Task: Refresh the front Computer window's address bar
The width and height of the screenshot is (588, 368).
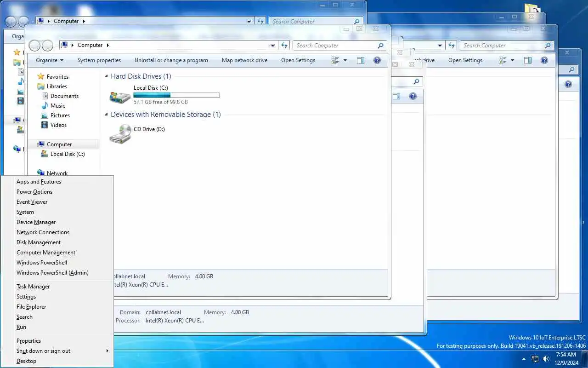Action: [x=284, y=46]
